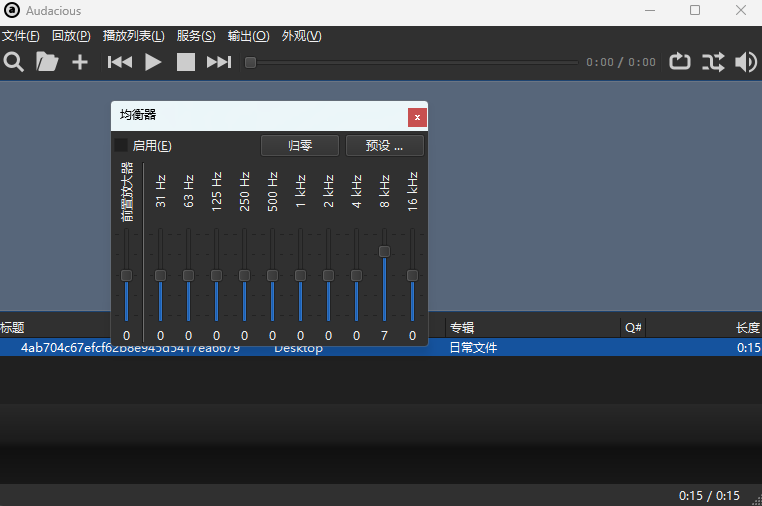762x506 pixels.
Task: Sort playlist by 长度 column header
Action: tap(748, 327)
